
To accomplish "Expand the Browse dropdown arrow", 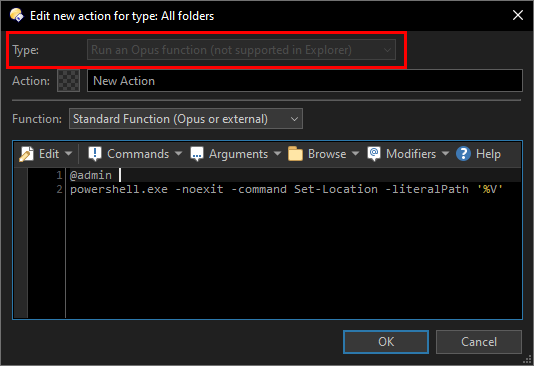I will point(355,154).
